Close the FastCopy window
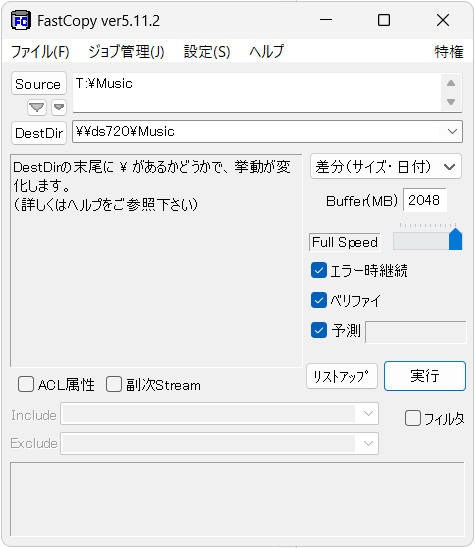Viewport: 475px width, 548px height. pos(443,20)
